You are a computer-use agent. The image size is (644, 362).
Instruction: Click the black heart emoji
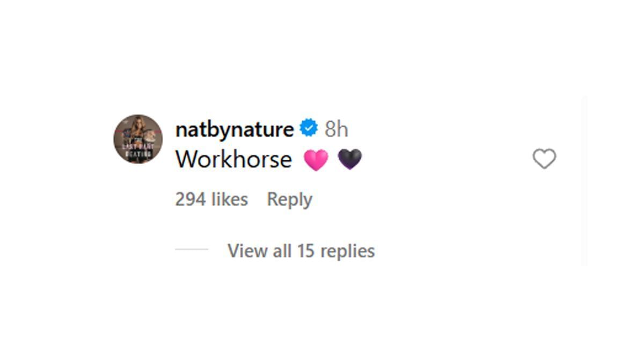(350, 159)
